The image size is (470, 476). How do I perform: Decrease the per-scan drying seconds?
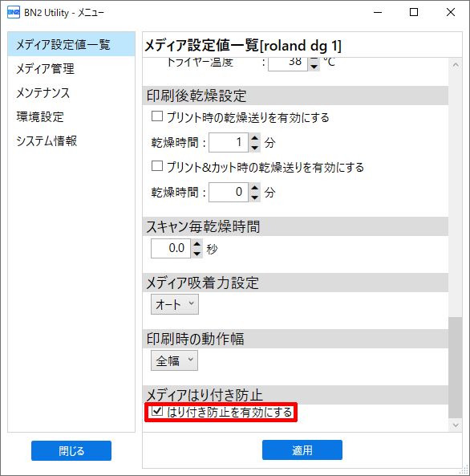coord(197,254)
